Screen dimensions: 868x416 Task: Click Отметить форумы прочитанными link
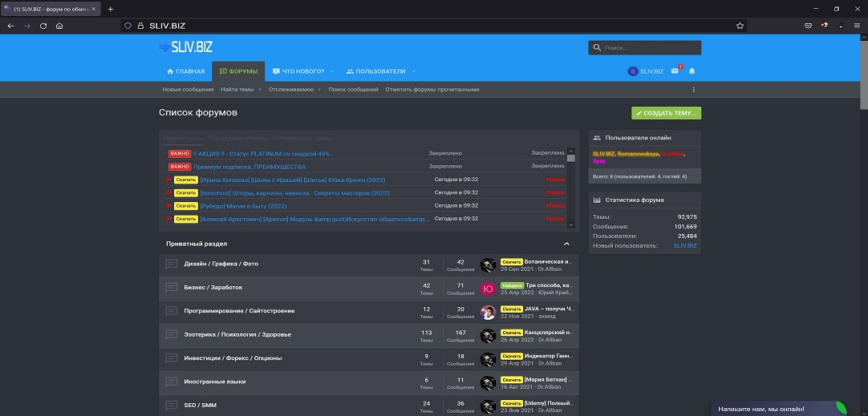432,90
